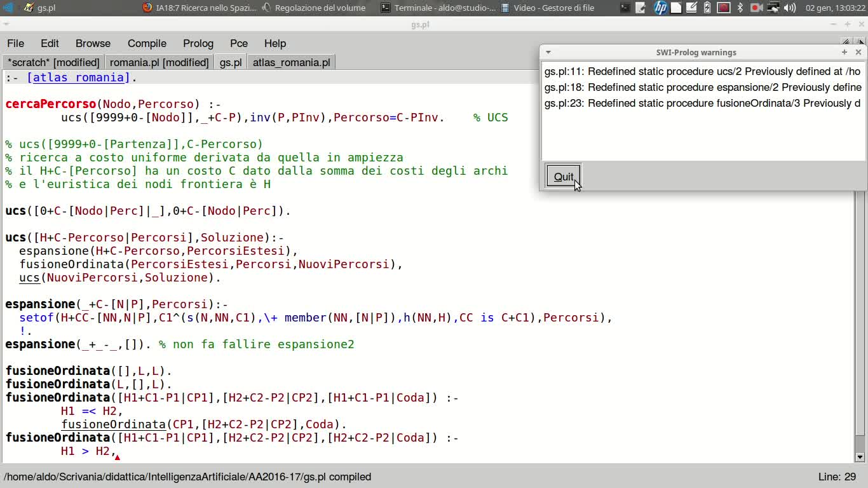Screen dimensions: 868x488
Task: Maximize the gs.pl editor window
Action: [x=848, y=24]
